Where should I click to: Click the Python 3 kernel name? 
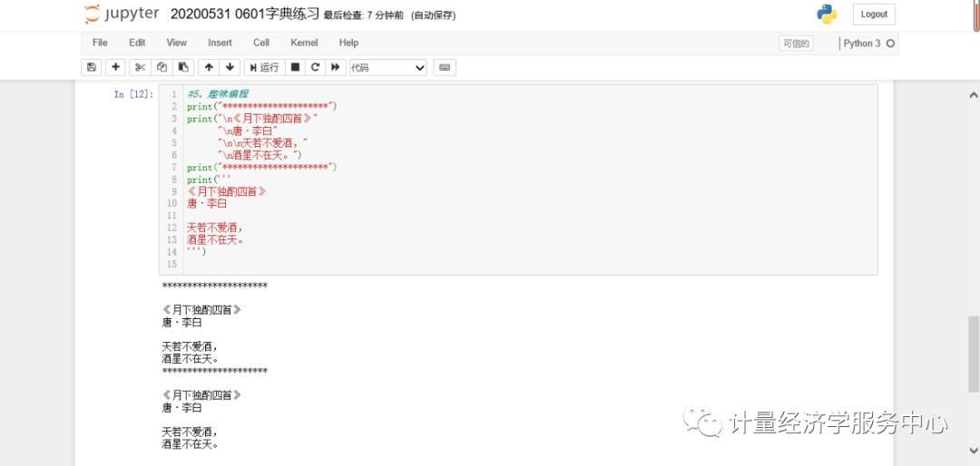coord(862,44)
